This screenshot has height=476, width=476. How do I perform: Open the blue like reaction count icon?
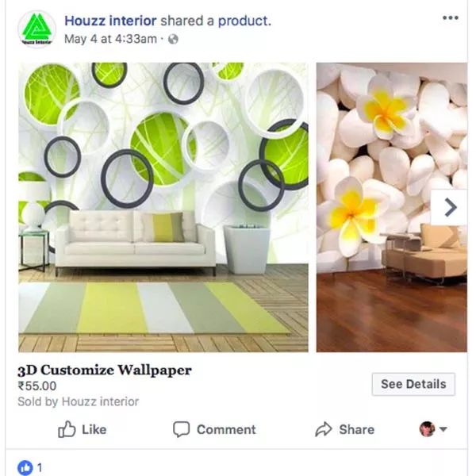[25, 468]
